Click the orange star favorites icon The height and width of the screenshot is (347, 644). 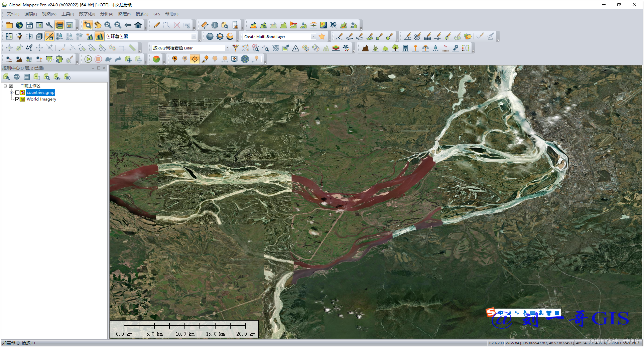[x=322, y=36]
